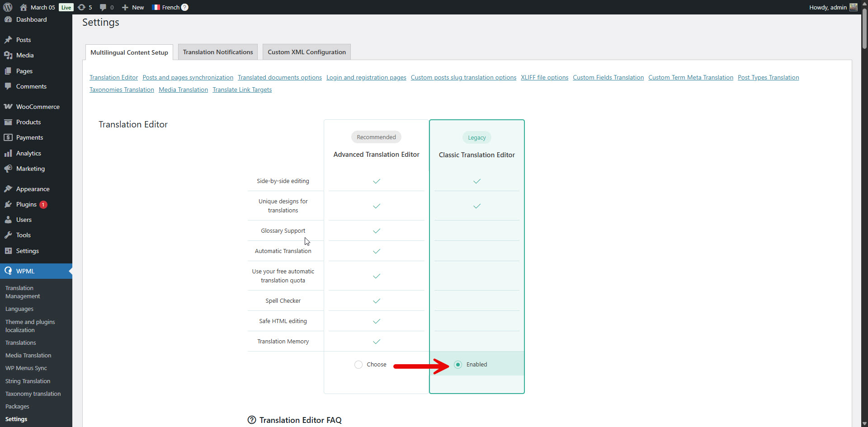Click the Media icon in sidebar
The image size is (868, 427).
click(x=8, y=55)
